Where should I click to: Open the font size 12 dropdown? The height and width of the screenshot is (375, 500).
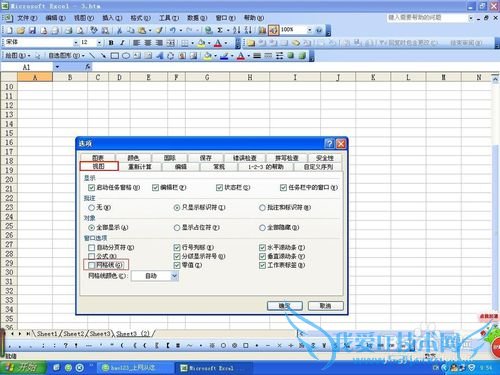coord(99,43)
